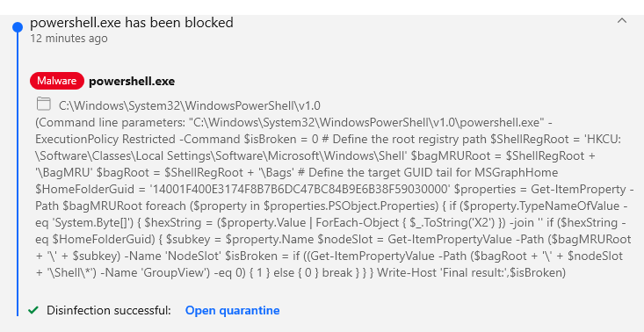The image size is (644, 332).
Task: Click the 'Path $bagMRURoot foreach' line
Action: click(328, 206)
